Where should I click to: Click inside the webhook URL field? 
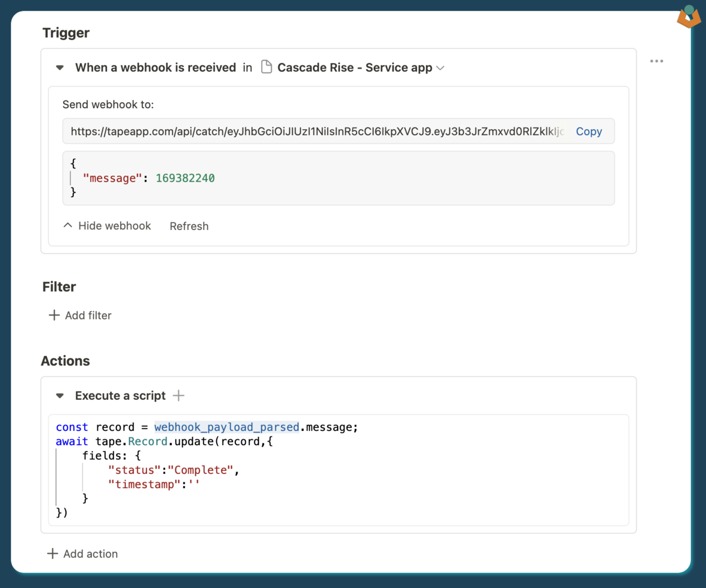(317, 132)
